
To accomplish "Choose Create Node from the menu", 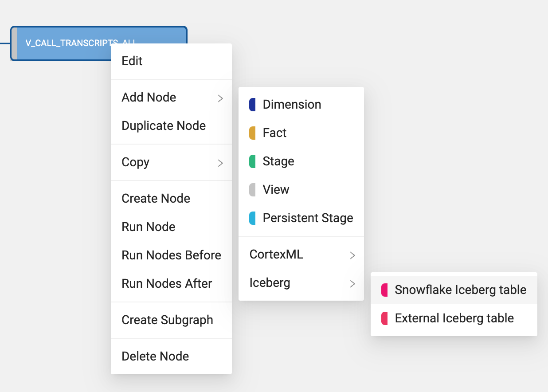I will 156,199.
